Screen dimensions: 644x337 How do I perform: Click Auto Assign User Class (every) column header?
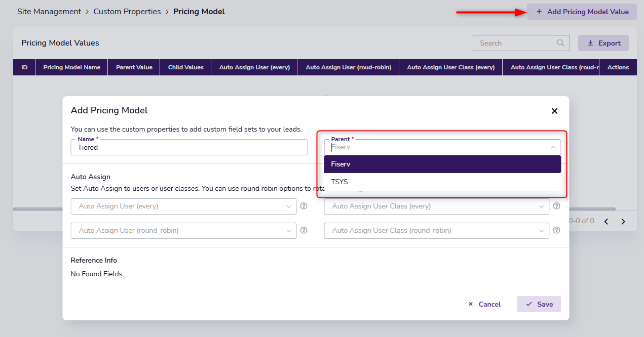[x=451, y=67]
